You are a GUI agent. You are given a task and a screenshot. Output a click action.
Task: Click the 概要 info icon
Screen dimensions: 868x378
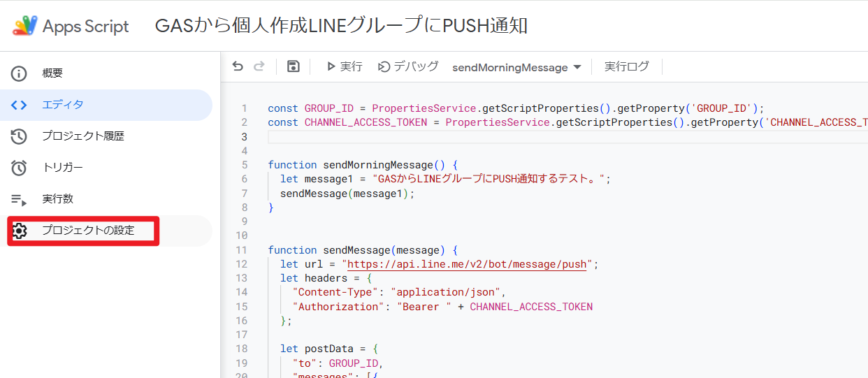point(19,73)
